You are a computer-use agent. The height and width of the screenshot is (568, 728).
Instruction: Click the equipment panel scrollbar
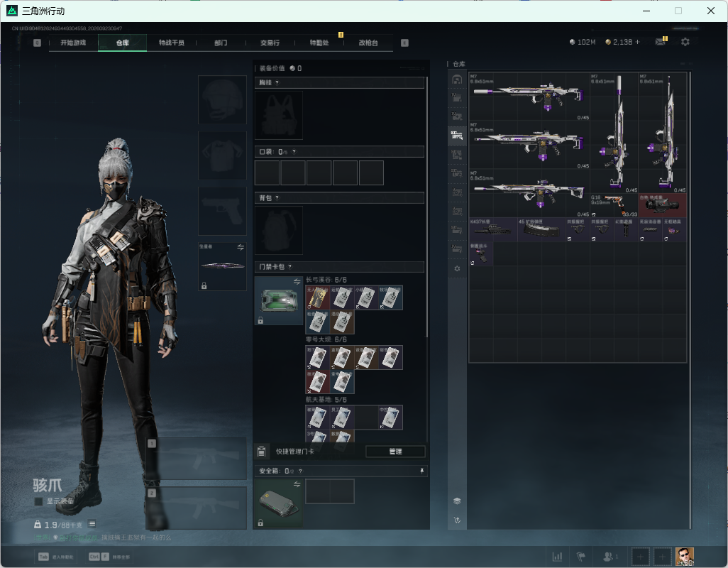[426, 207]
